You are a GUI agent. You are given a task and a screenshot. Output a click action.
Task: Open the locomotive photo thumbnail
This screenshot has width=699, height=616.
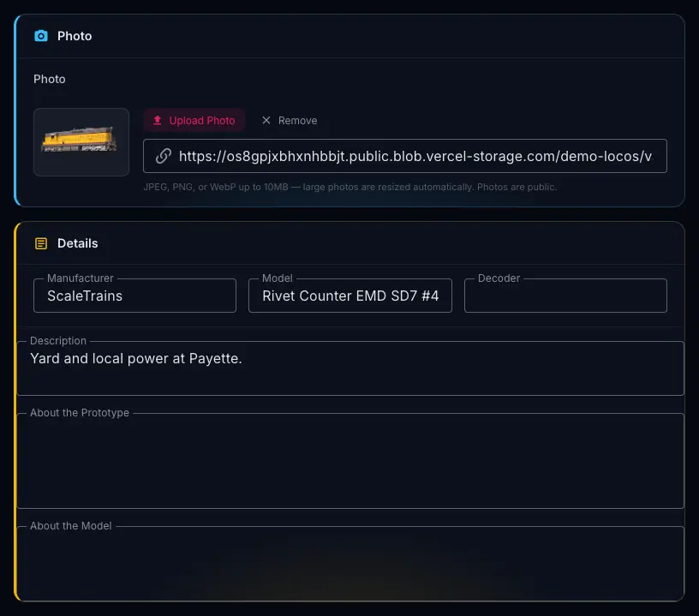coord(81,142)
